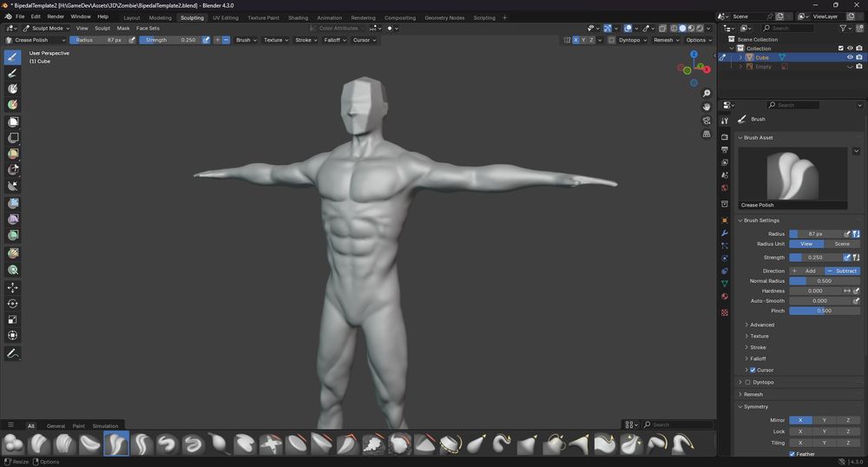Open the World properties tab icon
The width and height of the screenshot is (868, 467).
(725, 187)
